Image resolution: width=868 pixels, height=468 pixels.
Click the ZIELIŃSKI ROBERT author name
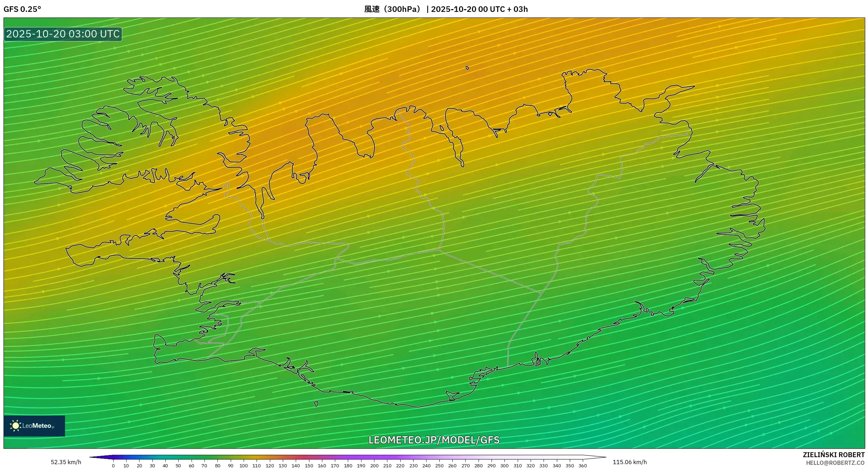click(x=833, y=455)
